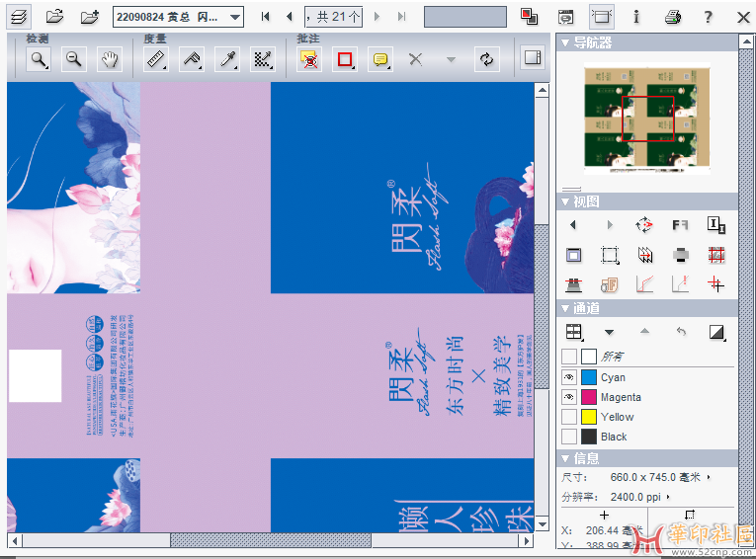756x559 pixels.
Task: Click the add-folder icon with plus sign
Action: click(x=90, y=17)
